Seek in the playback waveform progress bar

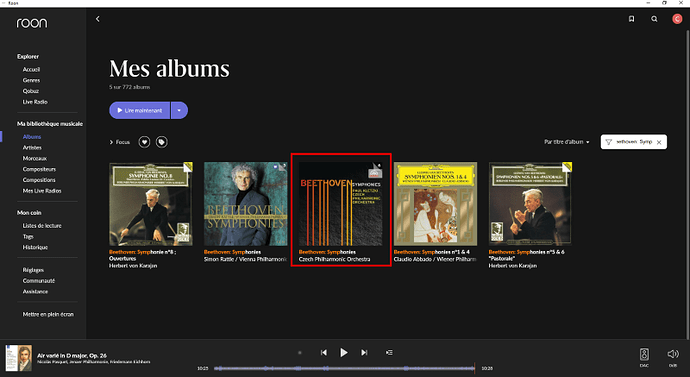344,368
